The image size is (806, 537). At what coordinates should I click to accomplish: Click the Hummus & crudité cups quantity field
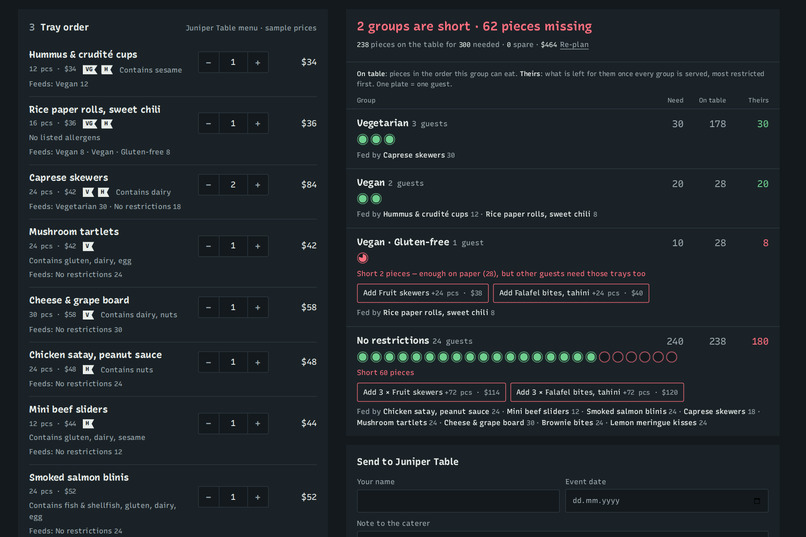(233, 62)
